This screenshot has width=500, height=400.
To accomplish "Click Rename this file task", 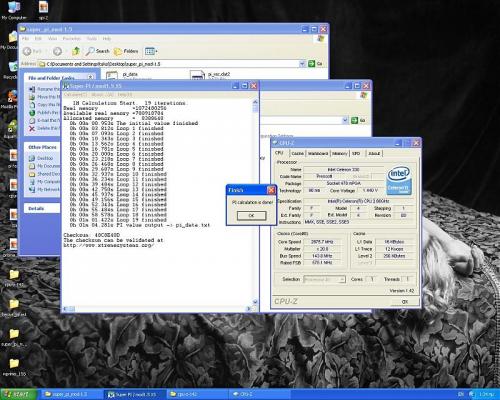I will pos(45,89).
